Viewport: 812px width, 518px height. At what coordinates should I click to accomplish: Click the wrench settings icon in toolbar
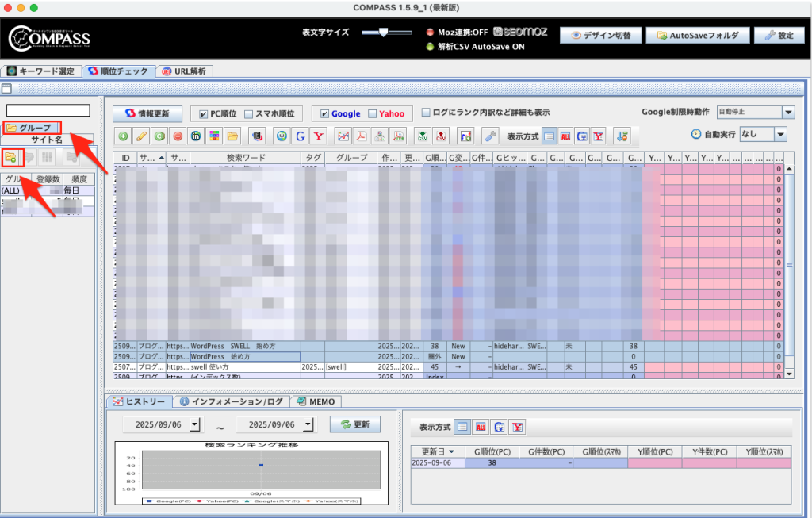point(490,136)
